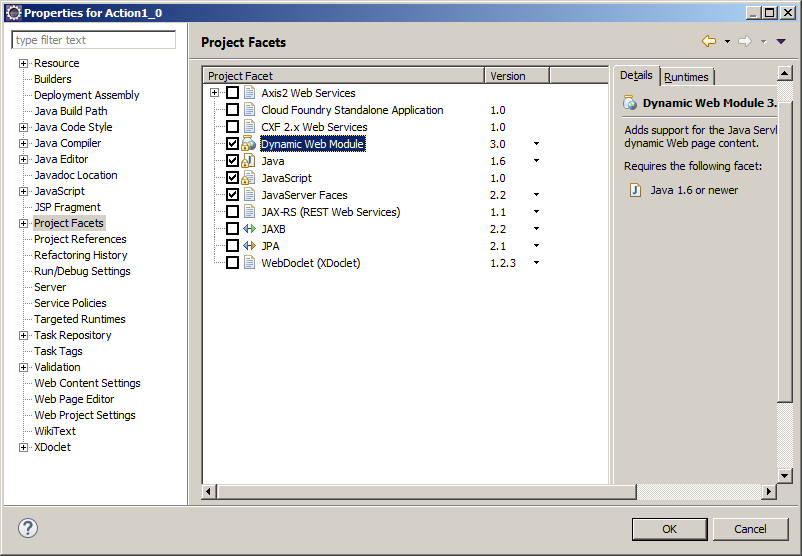Open the help question mark icon
This screenshot has height=556, width=802.
click(28, 528)
